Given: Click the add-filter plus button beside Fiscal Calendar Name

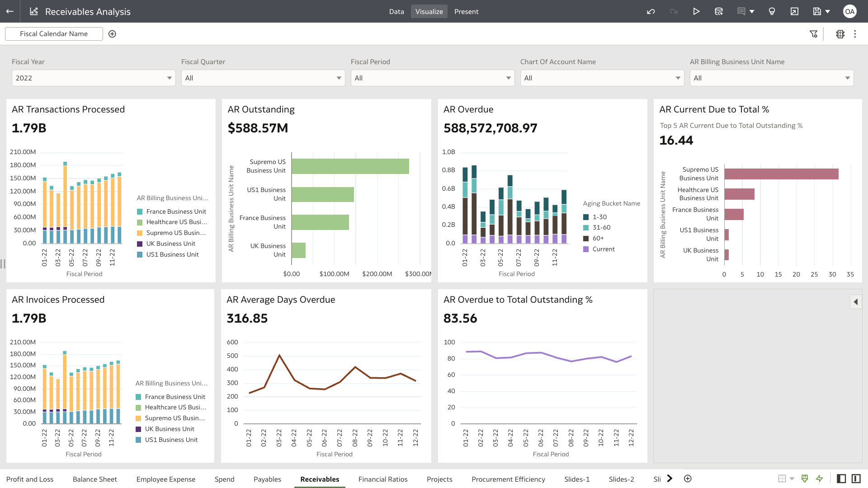Looking at the screenshot, I should click(x=112, y=33).
